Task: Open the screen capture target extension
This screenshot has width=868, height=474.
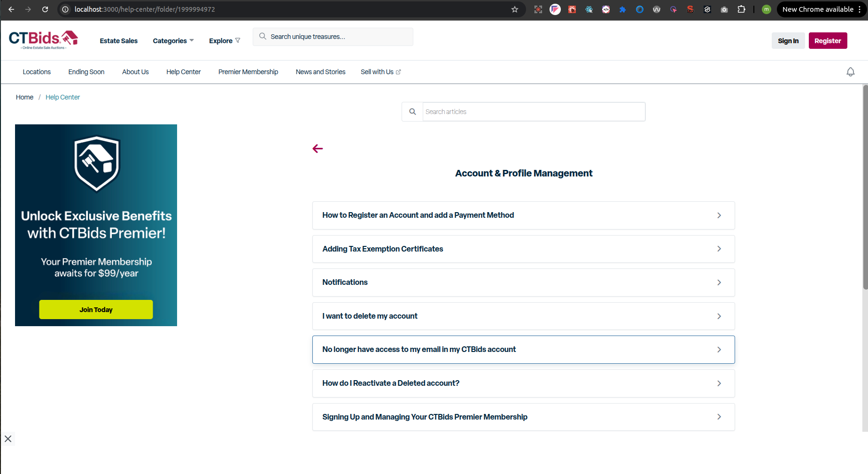Action: pos(538,9)
